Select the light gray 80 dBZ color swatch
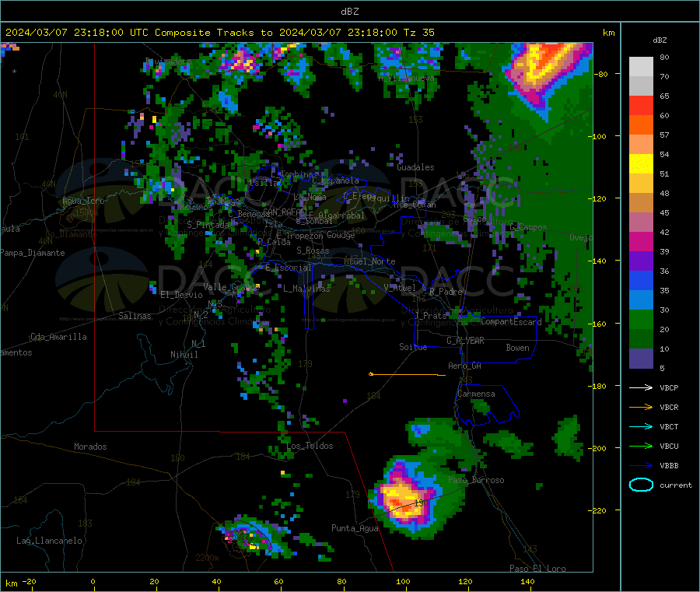 coord(641,67)
